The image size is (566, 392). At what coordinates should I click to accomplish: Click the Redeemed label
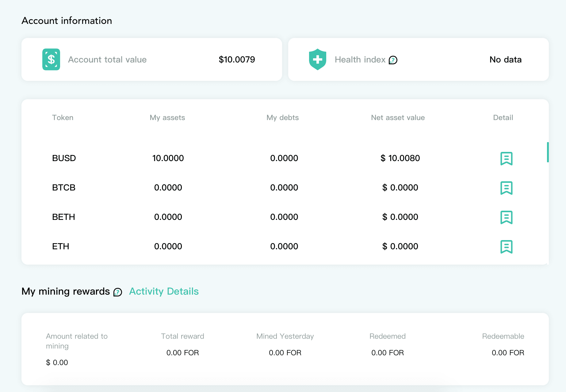tap(387, 336)
